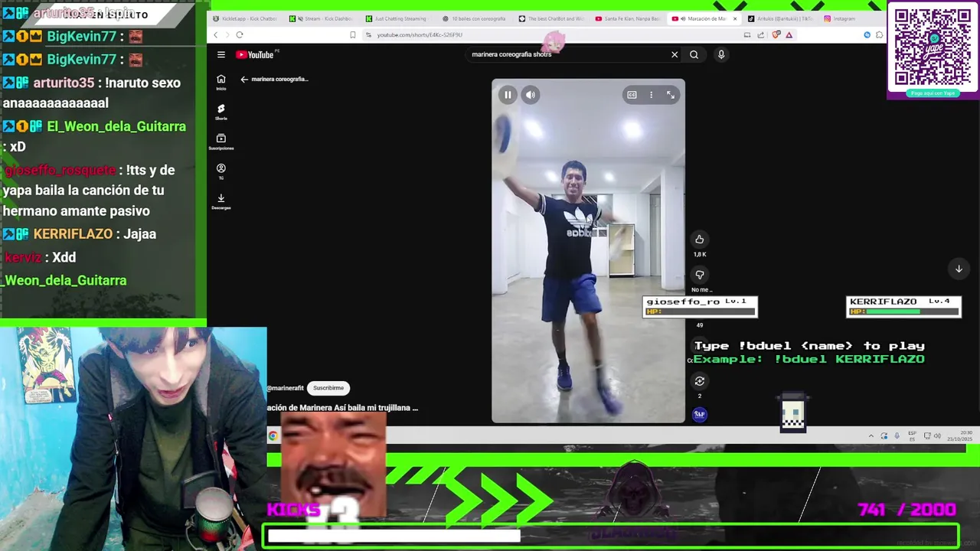
Task: Click the KICKS 741 / 2000 progress bar
Action: click(x=611, y=536)
